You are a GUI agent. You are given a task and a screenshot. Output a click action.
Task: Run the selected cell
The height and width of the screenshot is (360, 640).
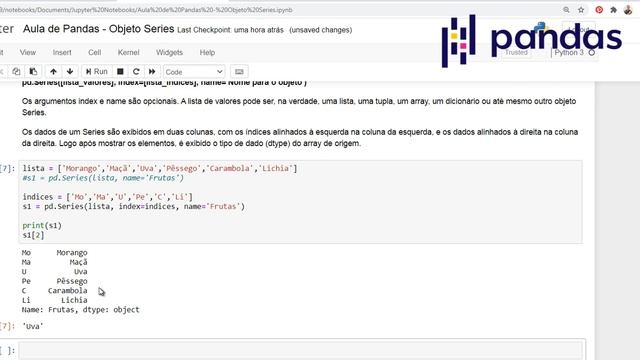(96, 71)
